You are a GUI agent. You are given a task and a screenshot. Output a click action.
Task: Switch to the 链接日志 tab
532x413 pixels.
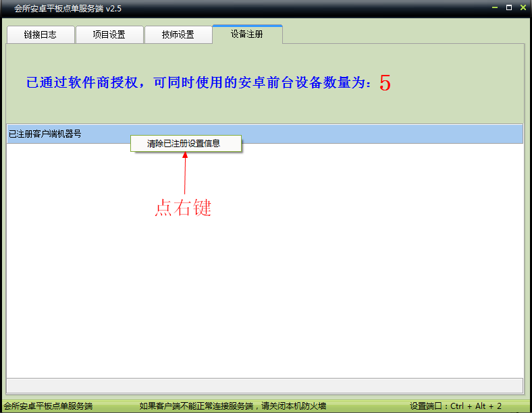40,35
